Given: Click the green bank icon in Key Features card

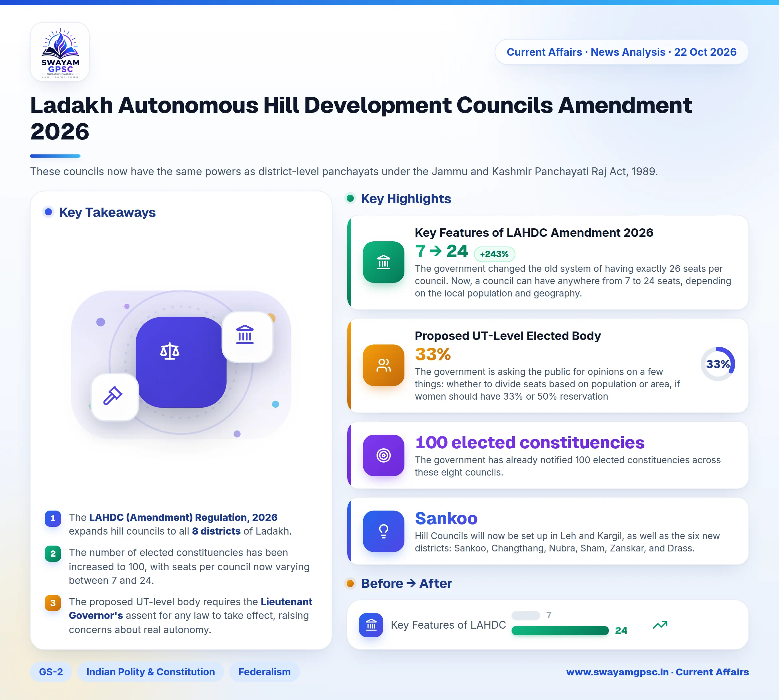Looking at the screenshot, I should pyautogui.click(x=383, y=262).
